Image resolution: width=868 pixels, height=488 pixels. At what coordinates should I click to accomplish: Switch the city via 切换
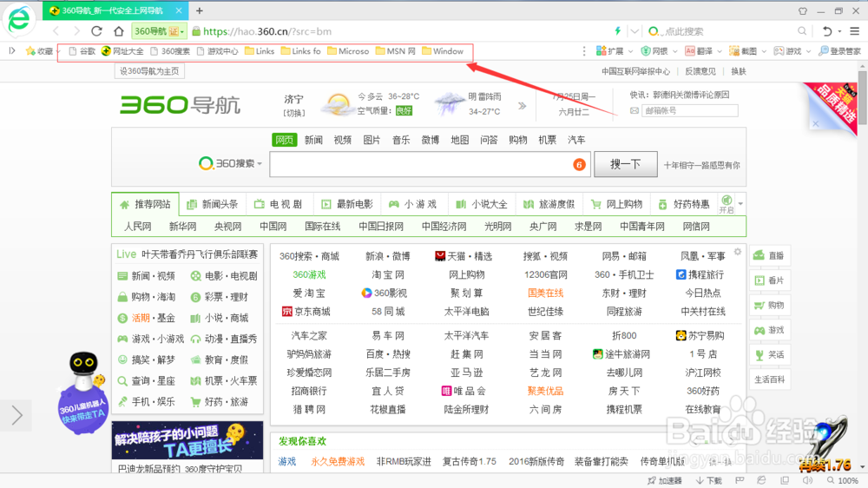[294, 113]
